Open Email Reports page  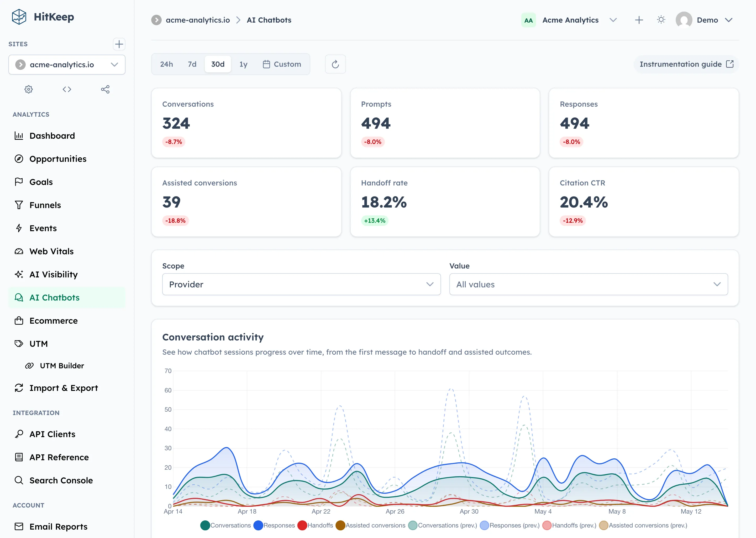point(67,526)
